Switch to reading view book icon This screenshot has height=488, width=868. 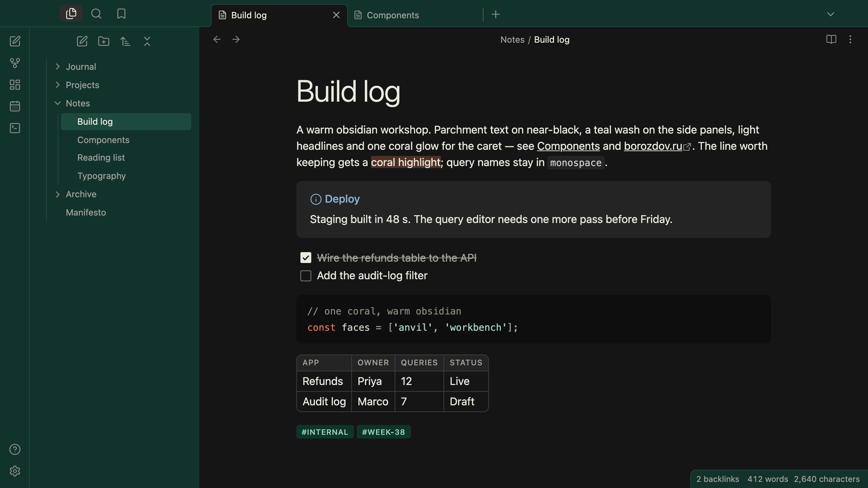tap(831, 39)
